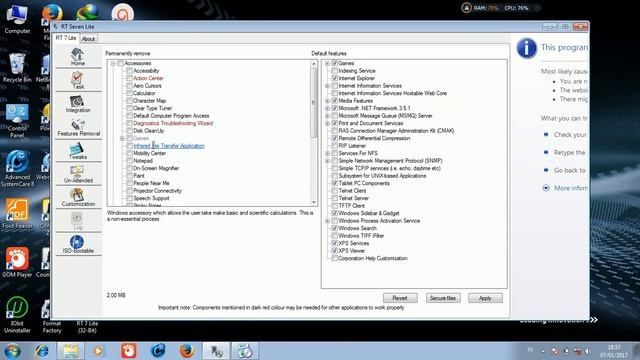Viewport: 640px width, 360px height.
Task: Open the Integration section icon
Action: click(x=78, y=104)
